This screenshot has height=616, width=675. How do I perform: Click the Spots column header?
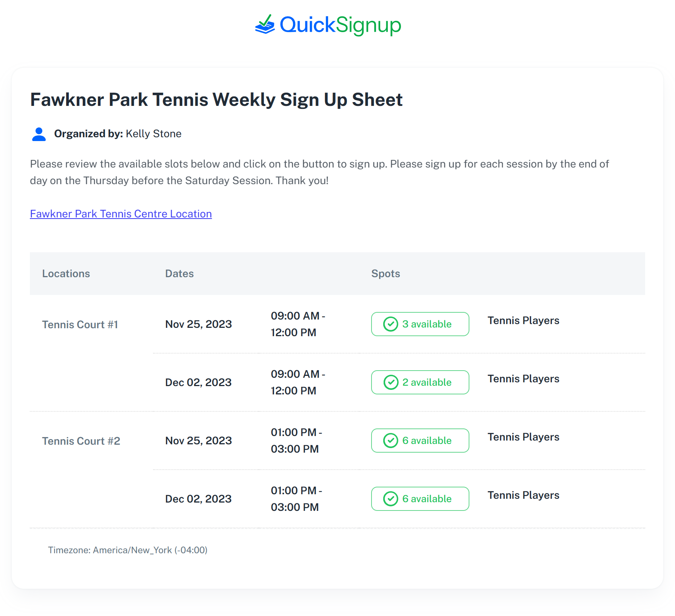385,274
